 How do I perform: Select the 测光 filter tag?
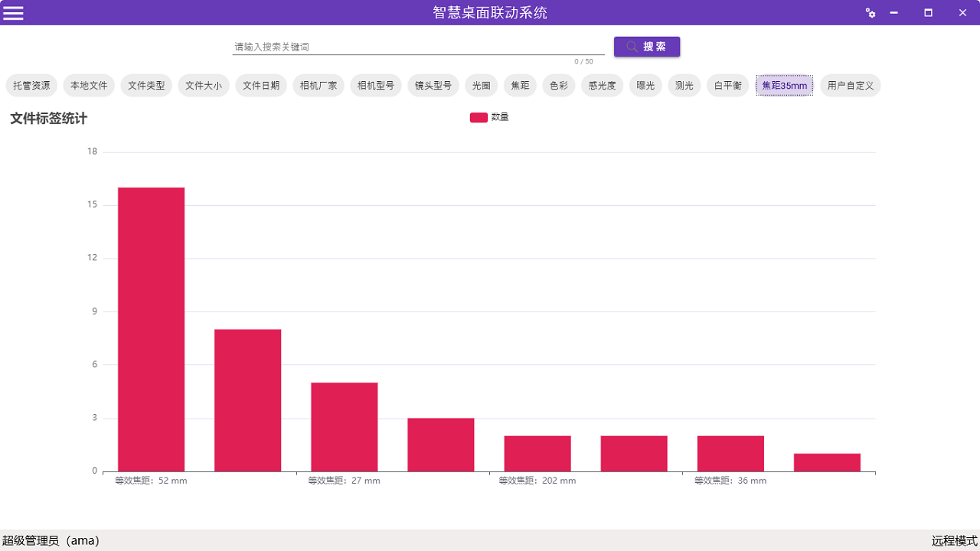click(684, 85)
